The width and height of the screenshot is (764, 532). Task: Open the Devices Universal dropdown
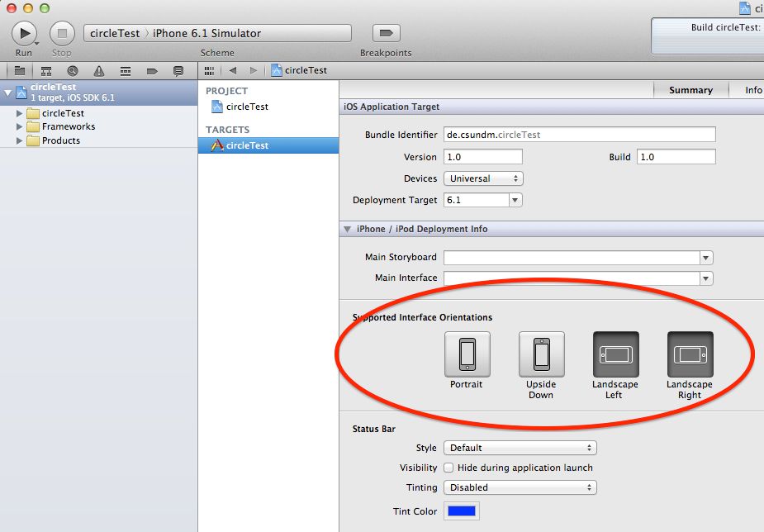tap(483, 178)
